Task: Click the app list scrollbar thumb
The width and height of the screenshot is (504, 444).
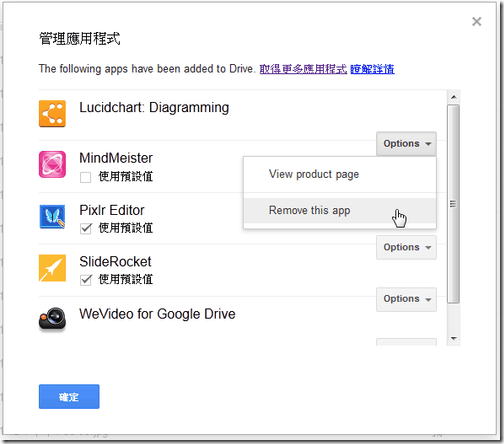Action: pyautogui.click(x=453, y=204)
